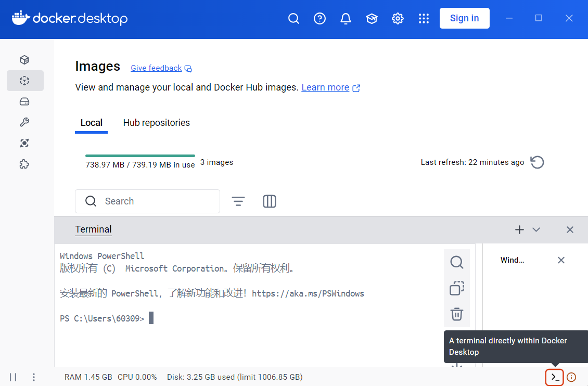Pause Docker engine in the status bar

pyautogui.click(x=13, y=377)
